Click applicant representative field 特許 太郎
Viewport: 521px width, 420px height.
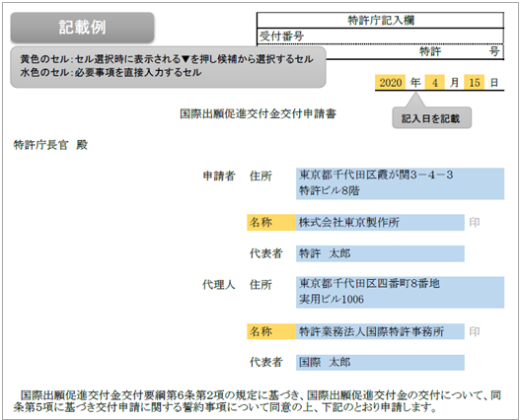coord(380,253)
